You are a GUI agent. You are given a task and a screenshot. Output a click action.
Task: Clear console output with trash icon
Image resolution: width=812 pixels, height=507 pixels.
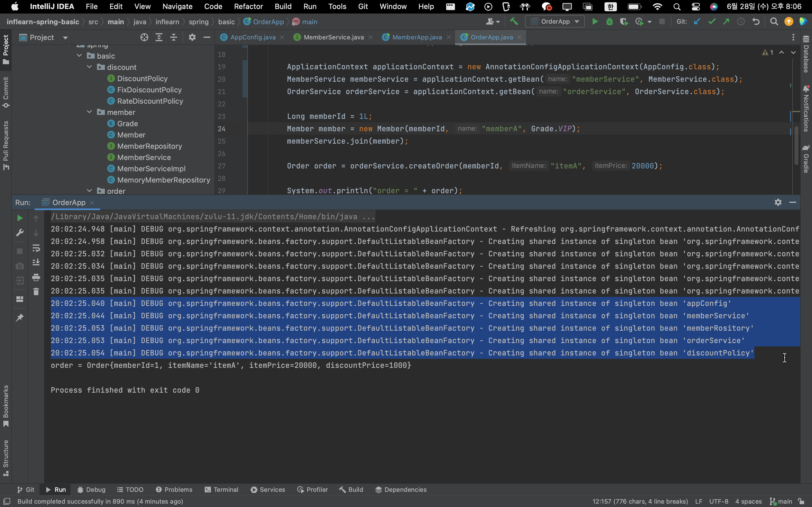36,292
